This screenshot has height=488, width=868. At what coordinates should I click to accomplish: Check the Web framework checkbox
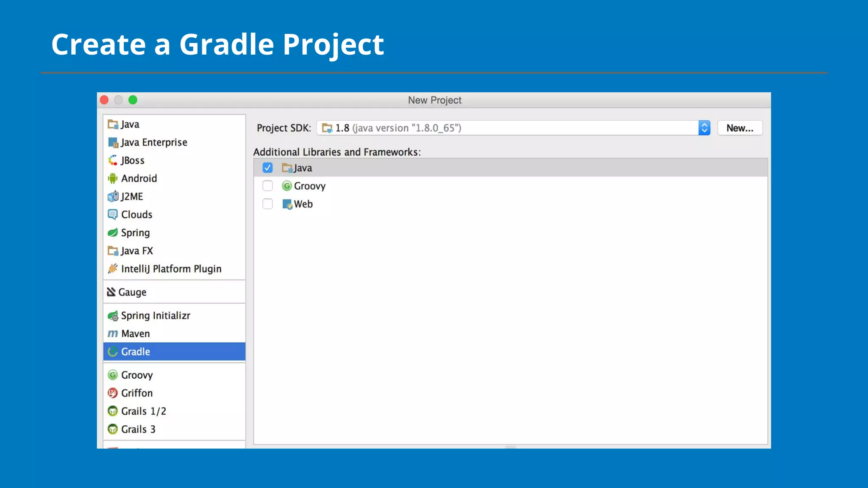pos(267,204)
